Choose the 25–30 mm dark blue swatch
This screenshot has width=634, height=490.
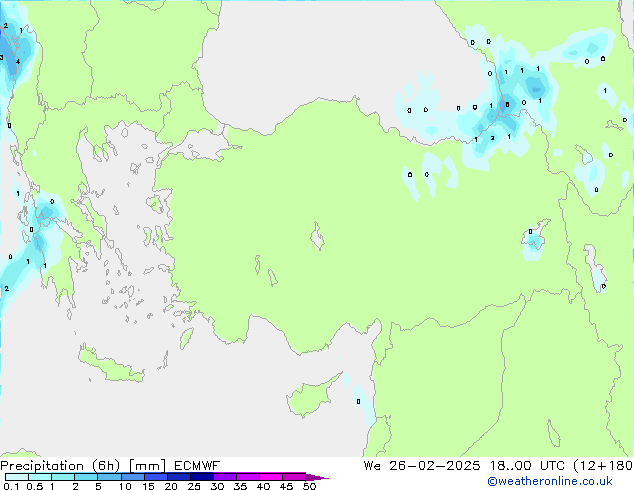coord(202,477)
